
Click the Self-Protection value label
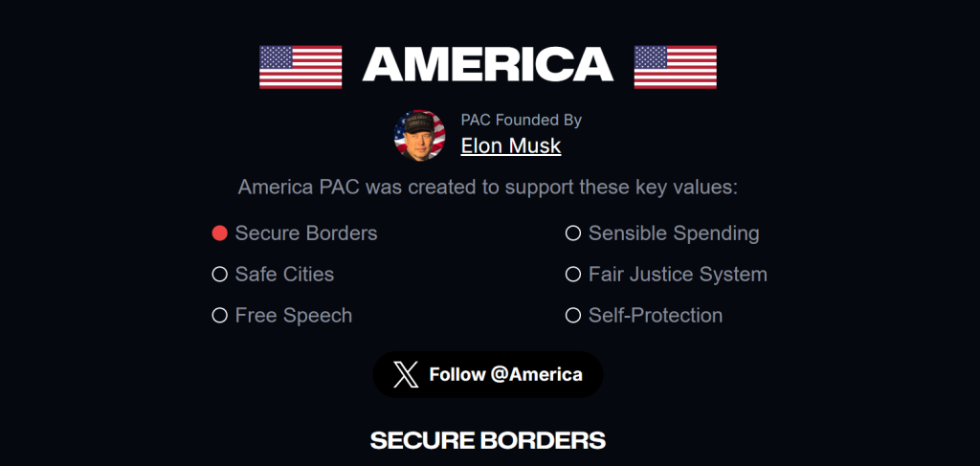tap(656, 316)
